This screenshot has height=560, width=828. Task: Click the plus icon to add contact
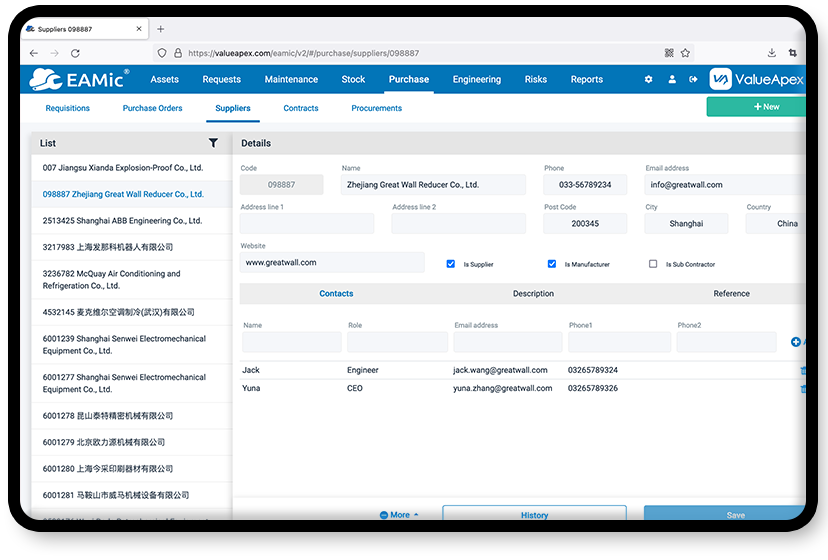(x=796, y=342)
